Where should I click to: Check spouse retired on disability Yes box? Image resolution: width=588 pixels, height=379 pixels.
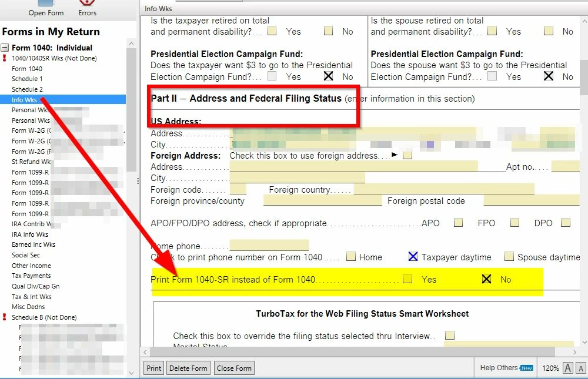[x=492, y=31]
